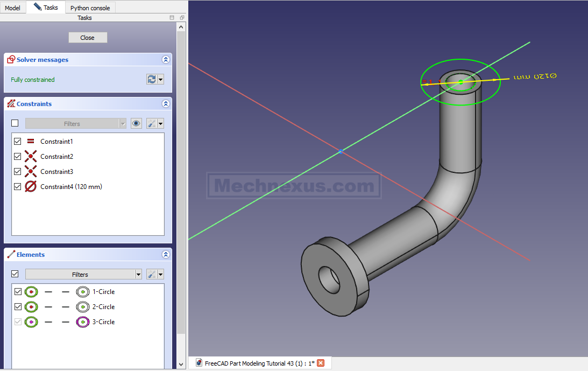Open the Elements Filters combo box
Viewport: 588px width, 371px height.
pos(83,275)
